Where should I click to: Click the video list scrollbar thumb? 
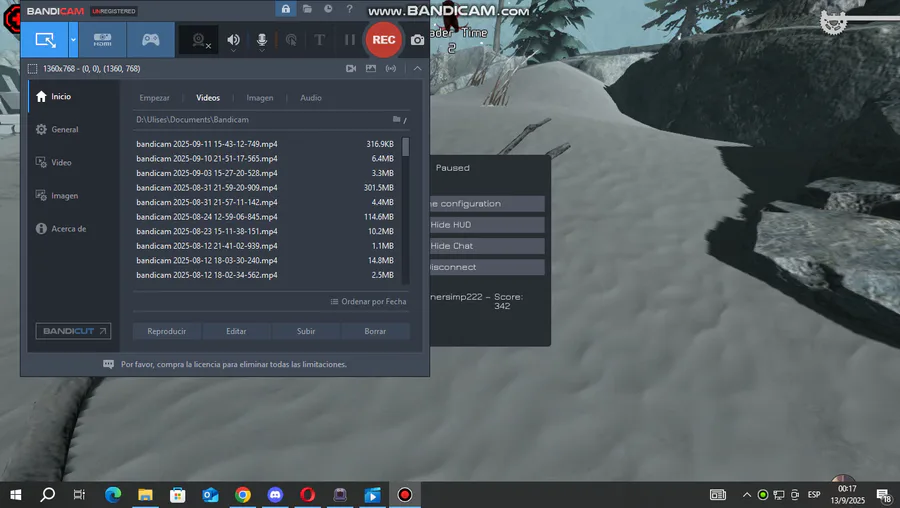tap(406, 147)
